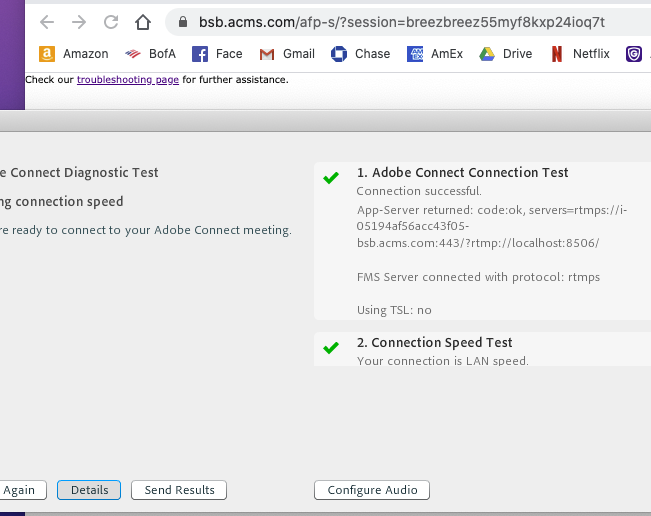Open the Netflix bookmark
Screen dimensions: 651x516
click(x=580, y=54)
